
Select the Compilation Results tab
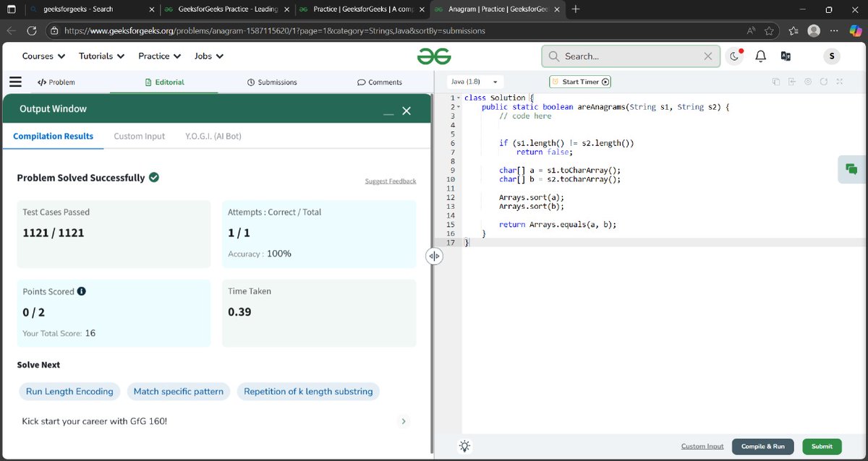53,136
